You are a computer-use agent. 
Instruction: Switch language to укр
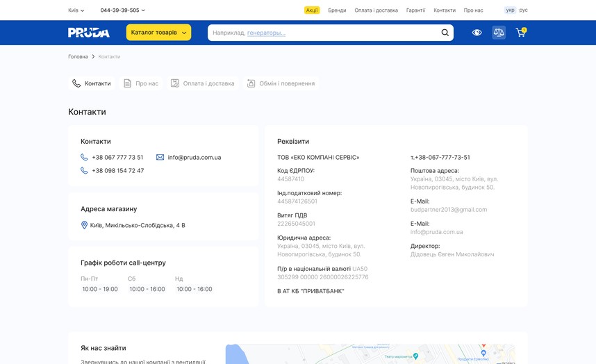(x=510, y=10)
